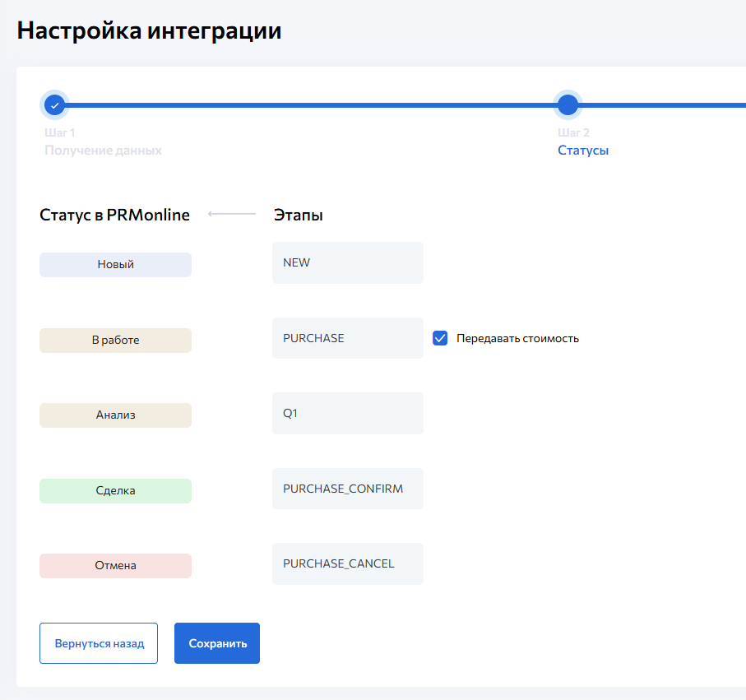
Task: Select the PURCHASE_CONFIRM stage field
Action: point(347,489)
